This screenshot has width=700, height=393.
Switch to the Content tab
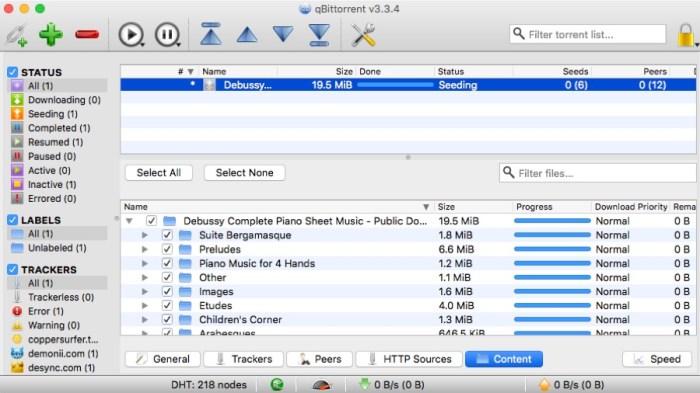coord(504,359)
